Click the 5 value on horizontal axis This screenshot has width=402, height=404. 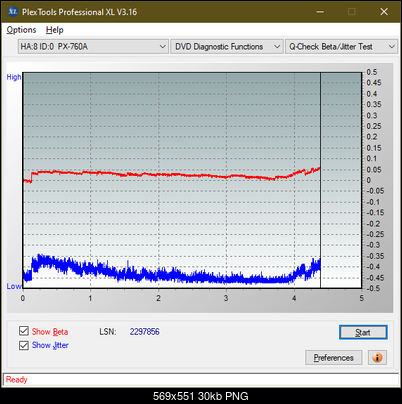click(362, 298)
